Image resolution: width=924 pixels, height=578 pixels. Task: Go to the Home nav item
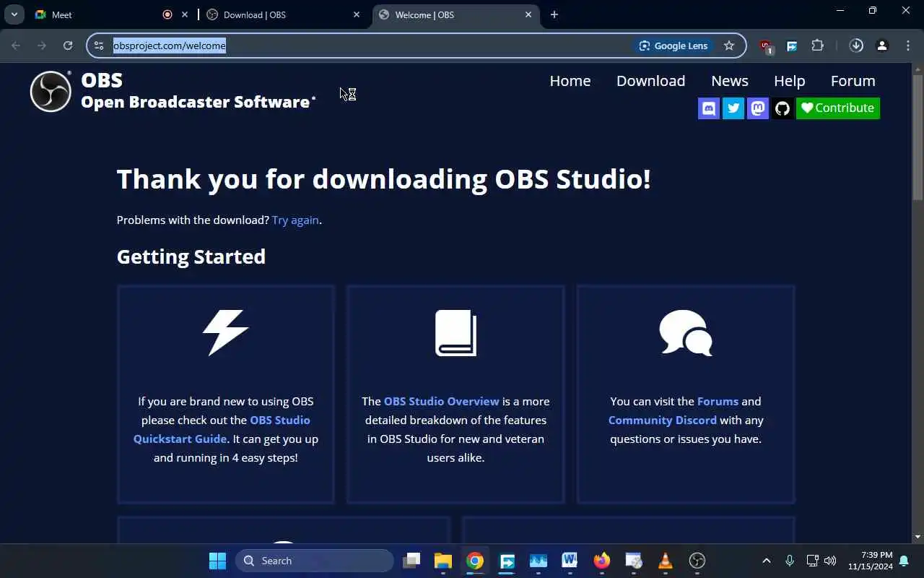[x=570, y=81]
